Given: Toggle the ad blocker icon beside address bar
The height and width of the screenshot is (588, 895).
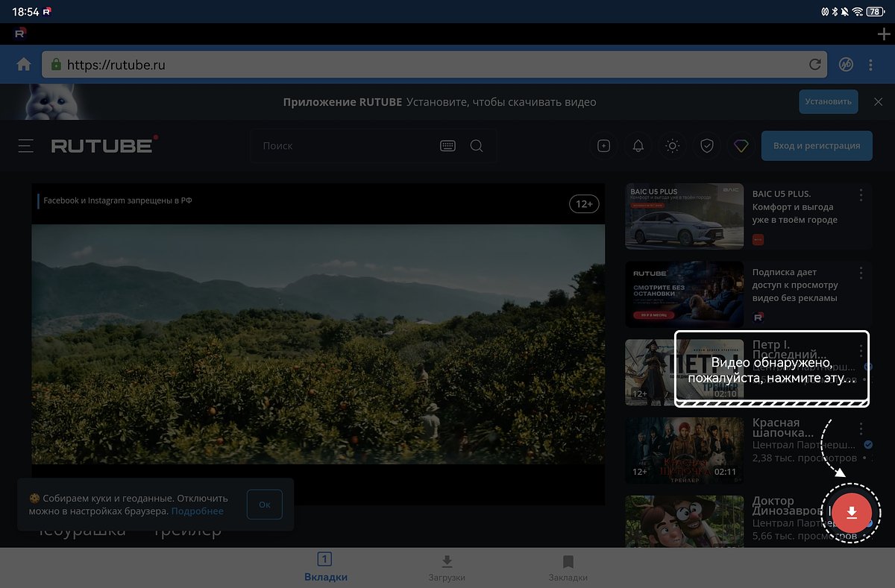Looking at the screenshot, I should tap(846, 65).
